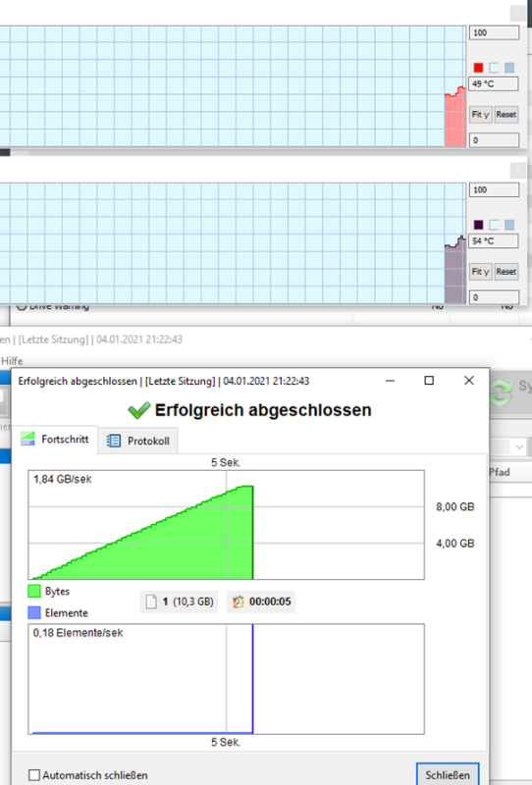Open the dropdown arrow above the Pfad column
This screenshot has height=785, width=532.
[519, 446]
